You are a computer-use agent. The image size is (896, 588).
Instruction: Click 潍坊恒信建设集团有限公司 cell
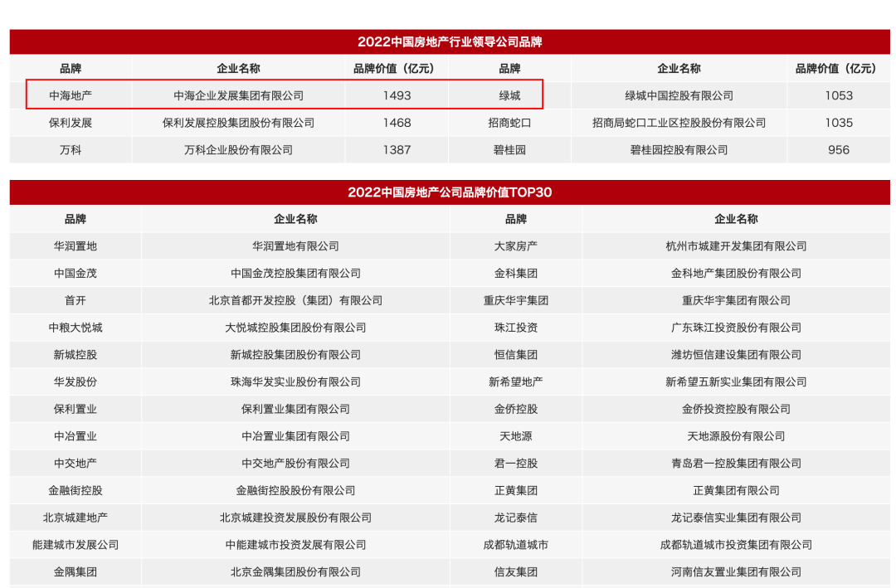[736, 354]
